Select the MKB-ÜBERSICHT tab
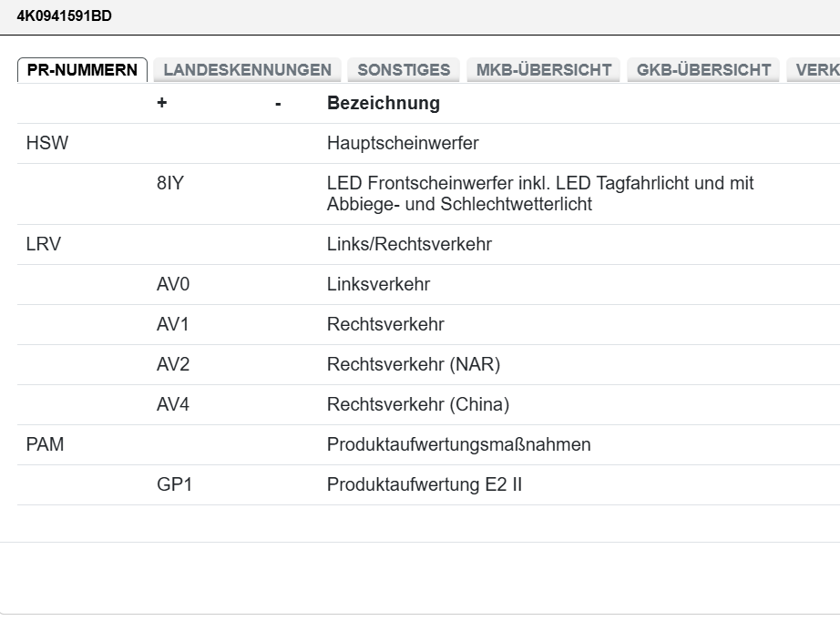 pyautogui.click(x=544, y=70)
